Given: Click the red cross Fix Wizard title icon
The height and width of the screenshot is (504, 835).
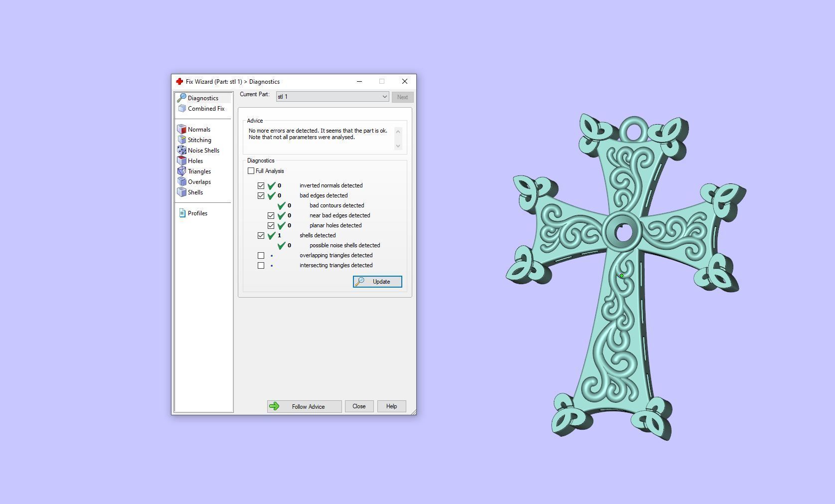Looking at the screenshot, I should 179,81.
